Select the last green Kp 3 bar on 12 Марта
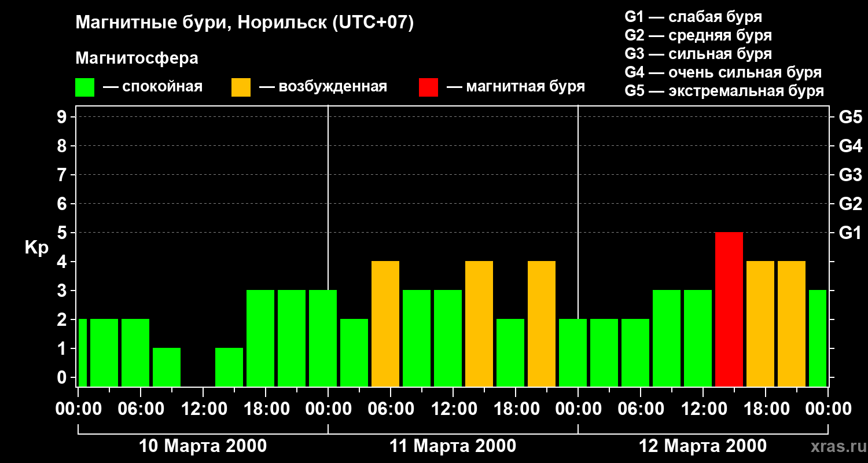The image size is (868, 463). click(x=818, y=338)
